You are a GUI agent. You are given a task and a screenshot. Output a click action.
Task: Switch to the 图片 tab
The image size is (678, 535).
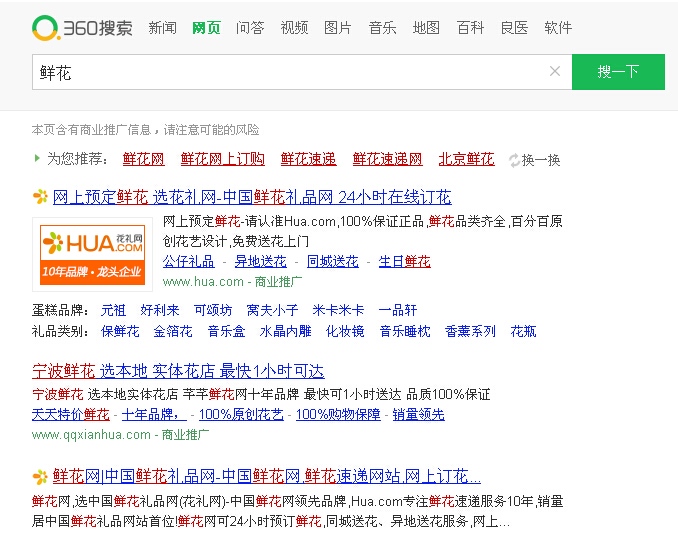coord(338,28)
